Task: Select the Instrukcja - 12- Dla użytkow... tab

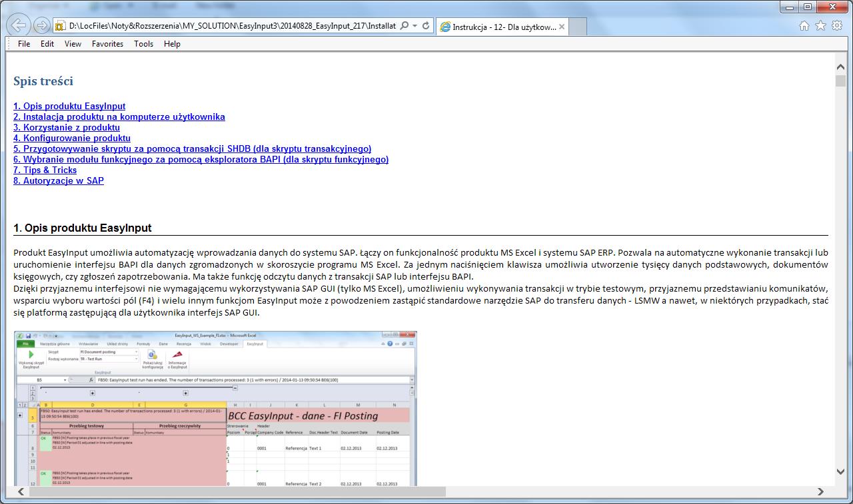Action: coord(503,27)
